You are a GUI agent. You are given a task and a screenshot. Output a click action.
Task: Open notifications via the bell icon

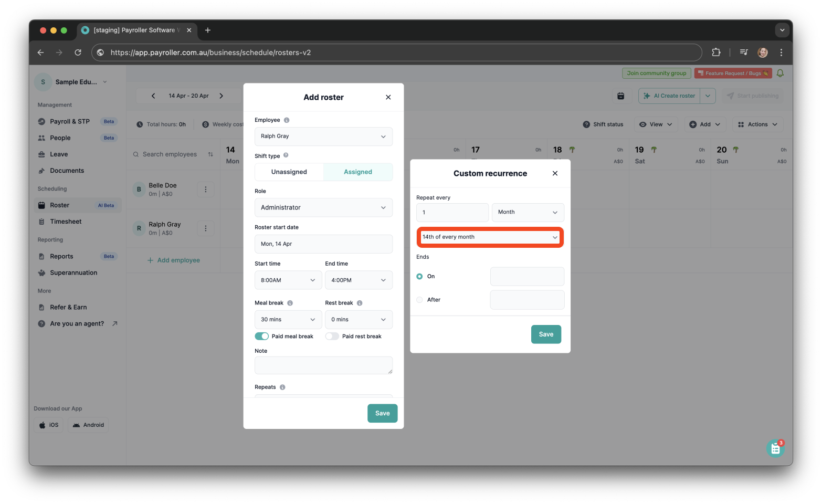(780, 73)
